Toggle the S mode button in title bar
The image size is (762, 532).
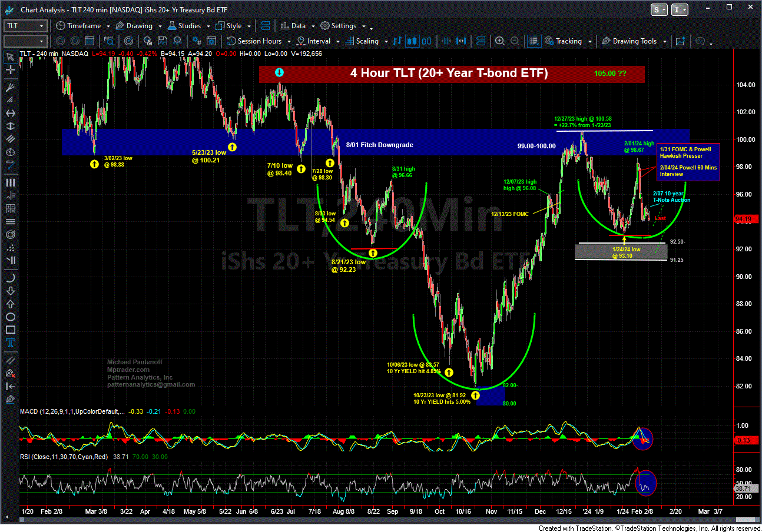coord(660,10)
